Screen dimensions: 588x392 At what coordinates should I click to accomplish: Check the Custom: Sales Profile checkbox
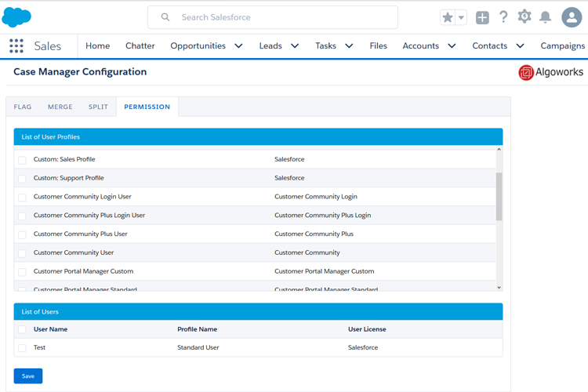[x=22, y=160]
